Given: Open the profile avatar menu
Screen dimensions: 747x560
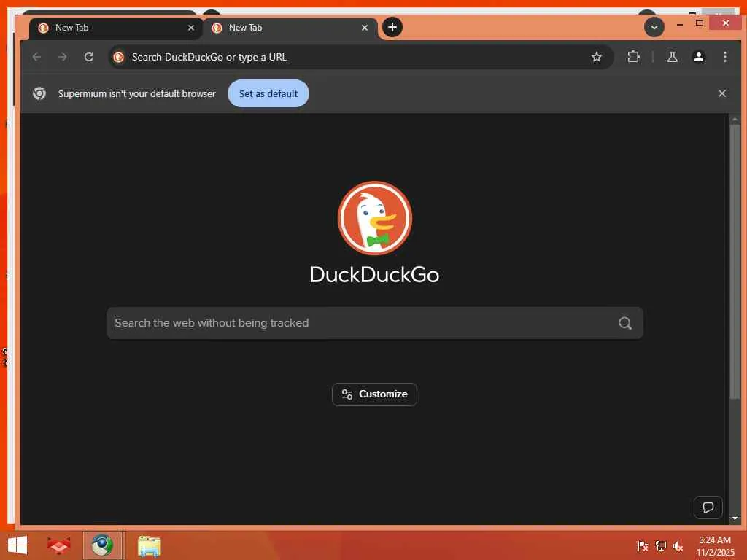Looking at the screenshot, I should click(698, 57).
